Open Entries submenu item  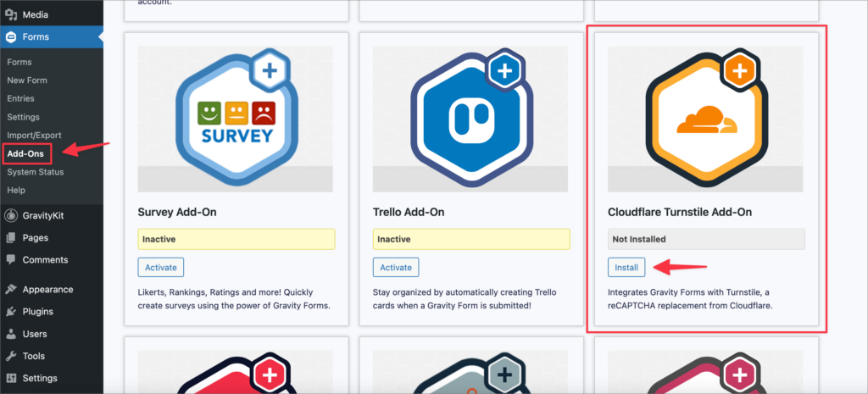pos(20,98)
